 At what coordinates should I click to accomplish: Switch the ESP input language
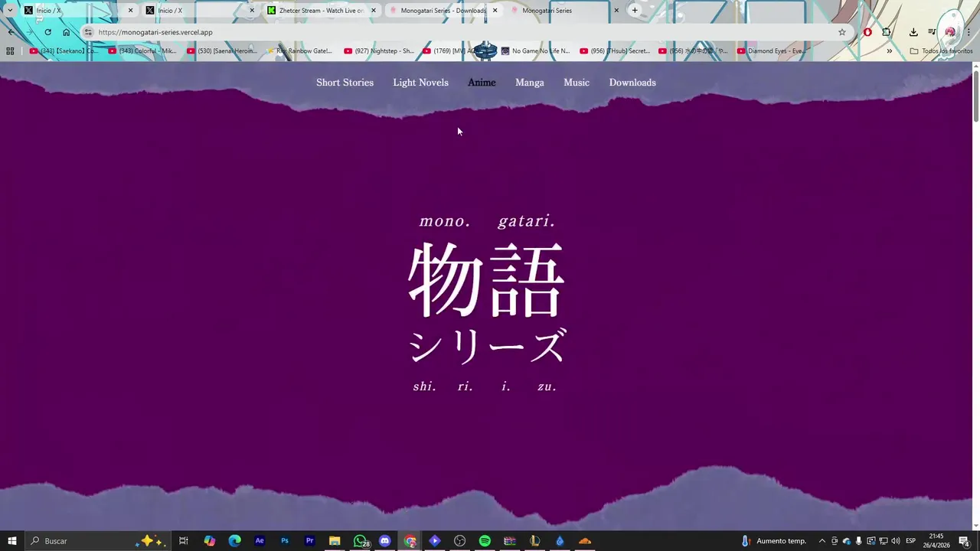[x=910, y=541]
